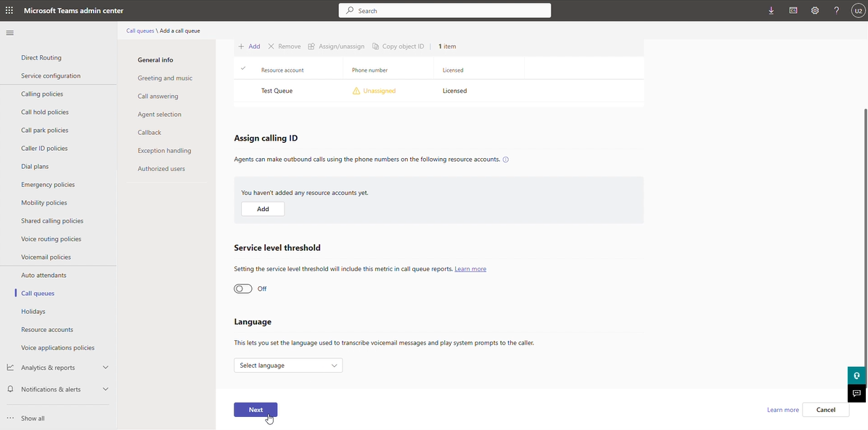The width and height of the screenshot is (868, 430).
Task: Sort by Resource account column header
Action: (x=282, y=70)
